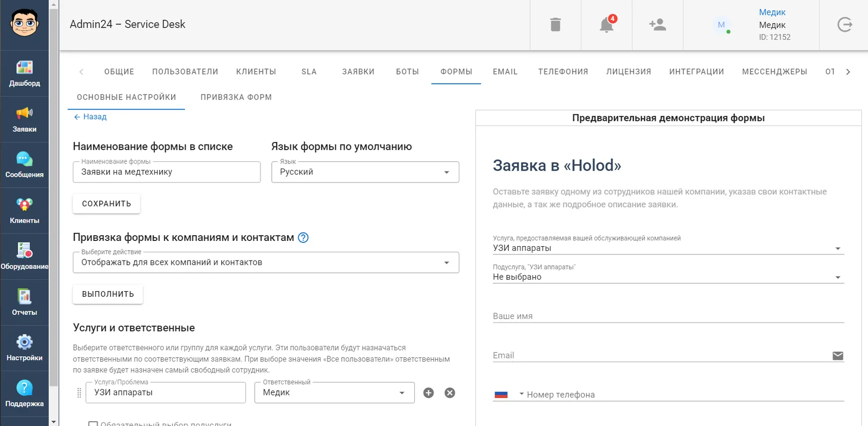The image size is (868, 426).
Task: Switch to the ИНТЕГРАЦИИ tab
Action: coord(696,72)
